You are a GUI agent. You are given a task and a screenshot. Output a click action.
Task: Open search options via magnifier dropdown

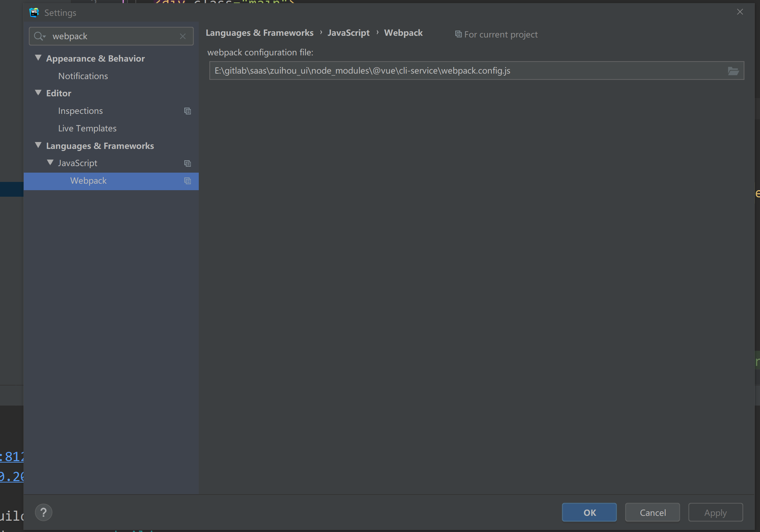point(40,36)
